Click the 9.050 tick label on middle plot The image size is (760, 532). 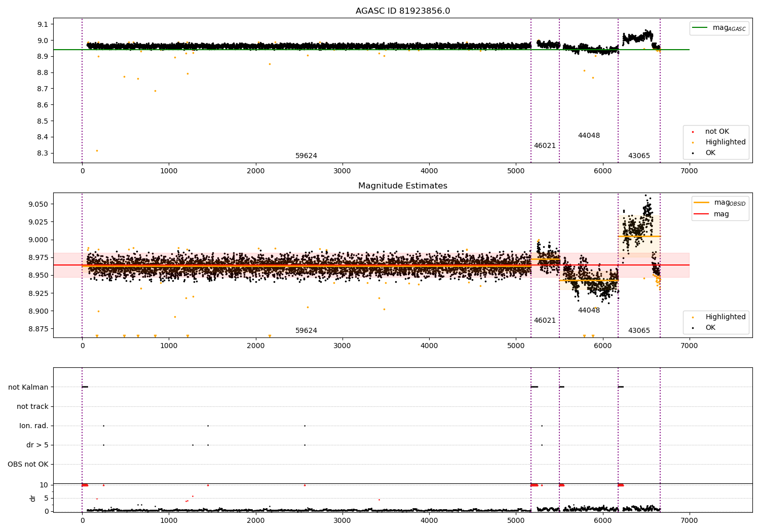38,205
